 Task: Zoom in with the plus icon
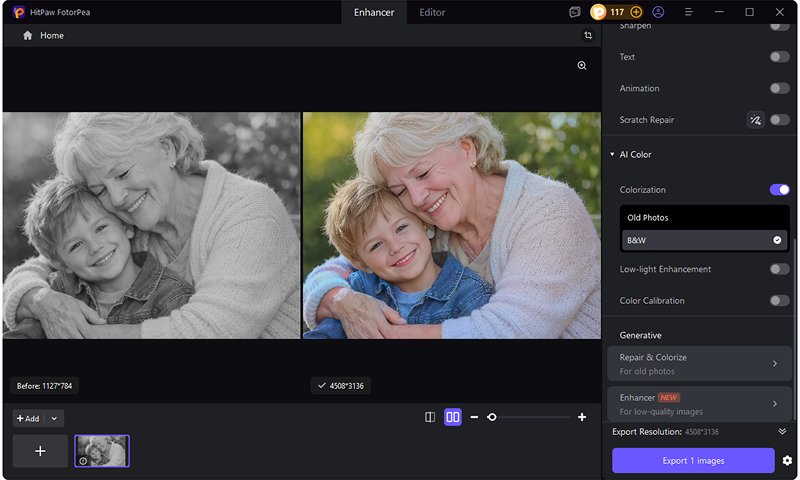click(x=582, y=417)
